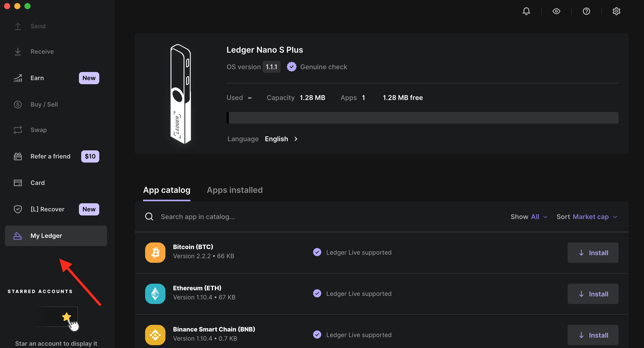Expand the Show All filter dropdown

click(529, 217)
